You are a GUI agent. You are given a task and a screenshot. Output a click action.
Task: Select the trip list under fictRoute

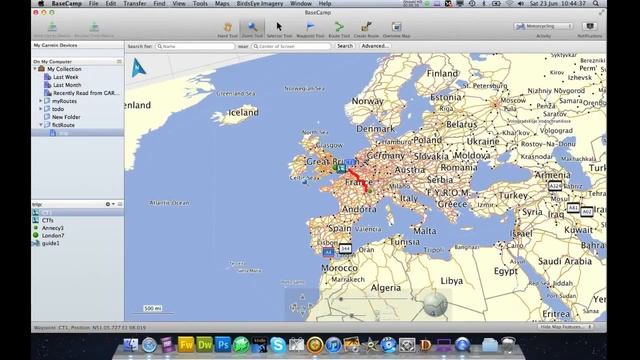78,133
